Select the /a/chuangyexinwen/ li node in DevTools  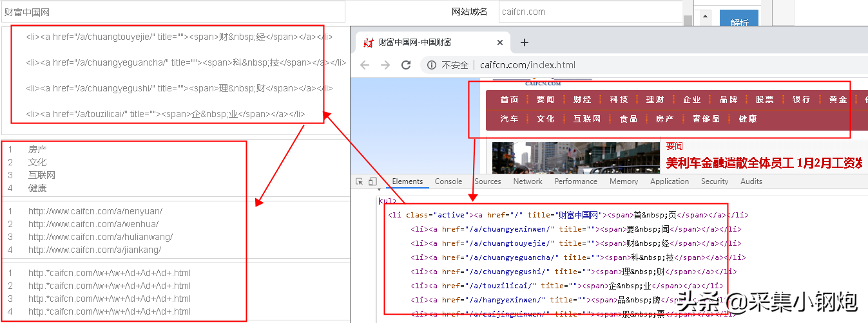(x=575, y=229)
